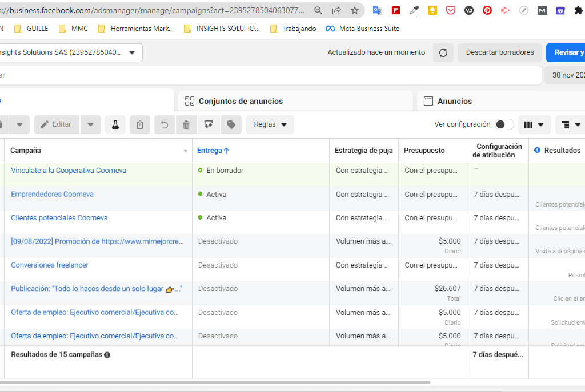This screenshot has width=585, height=392.
Task: Refresh the ads data with reload icon
Action: [x=443, y=52]
